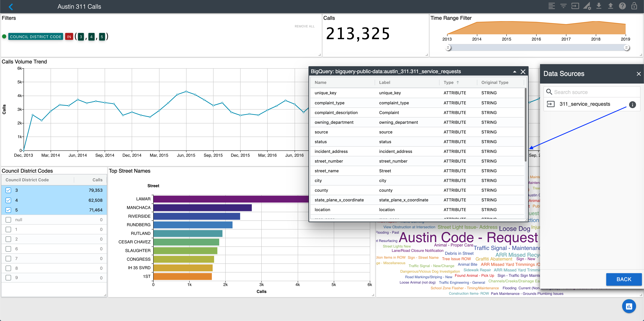Check council district 1 checkbox

click(x=8, y=229)
